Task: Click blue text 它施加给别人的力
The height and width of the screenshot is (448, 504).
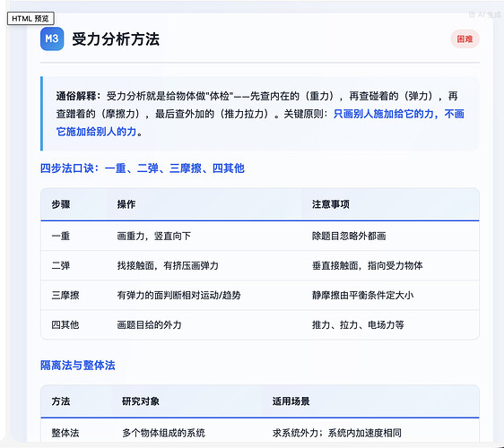Action: [x=97, y=132]
